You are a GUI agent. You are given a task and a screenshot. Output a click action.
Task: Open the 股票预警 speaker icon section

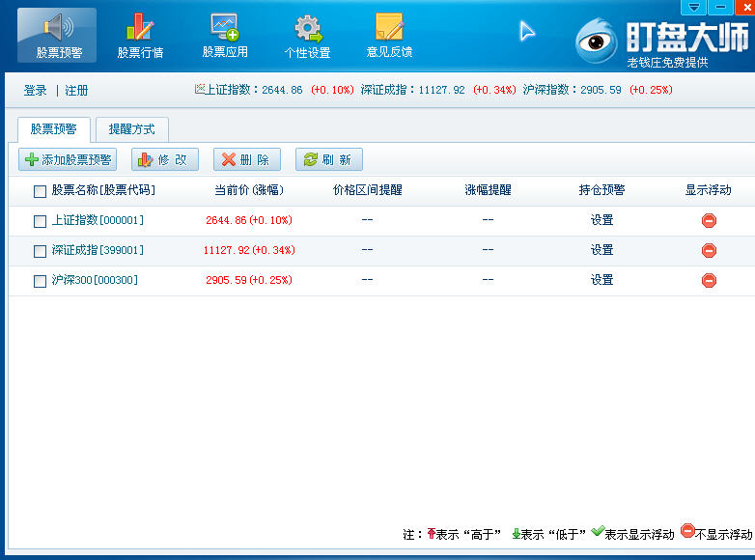(x=57, y=35)
